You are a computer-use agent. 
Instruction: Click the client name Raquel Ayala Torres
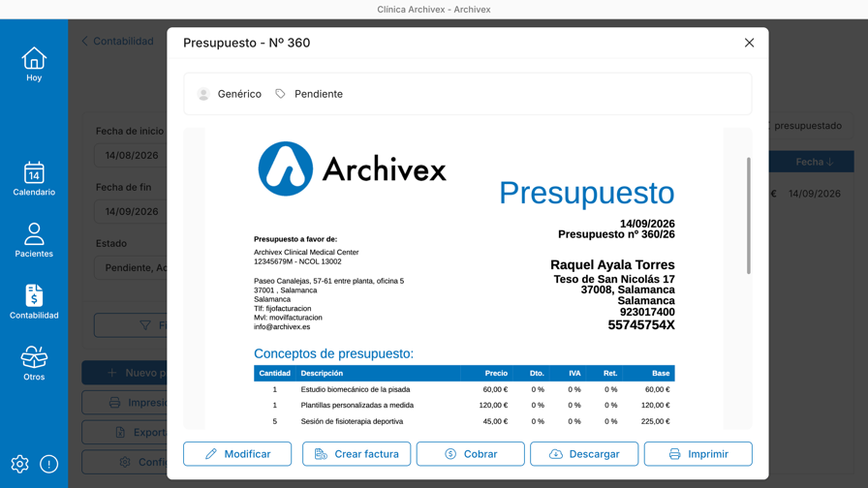612,265
